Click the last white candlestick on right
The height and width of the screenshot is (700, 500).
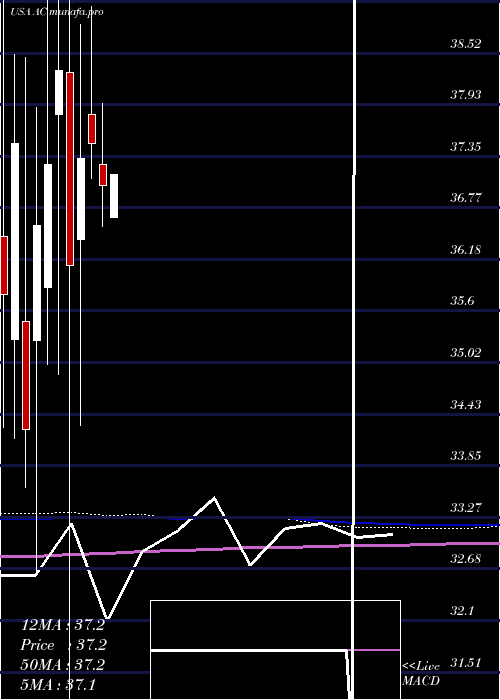114,196
